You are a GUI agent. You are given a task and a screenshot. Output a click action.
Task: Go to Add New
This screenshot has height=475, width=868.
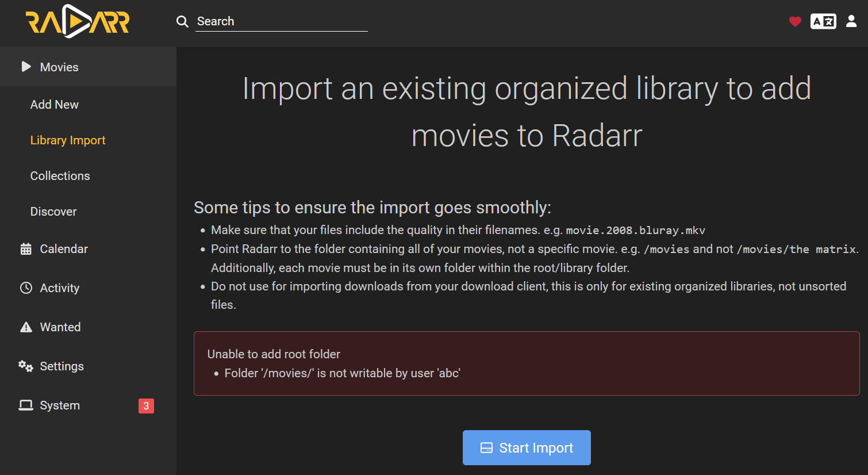(x=55, y=105)
